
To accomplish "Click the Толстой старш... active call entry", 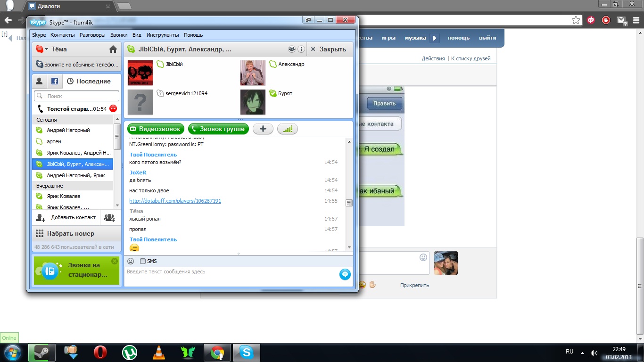I will (x=73, y=109).
